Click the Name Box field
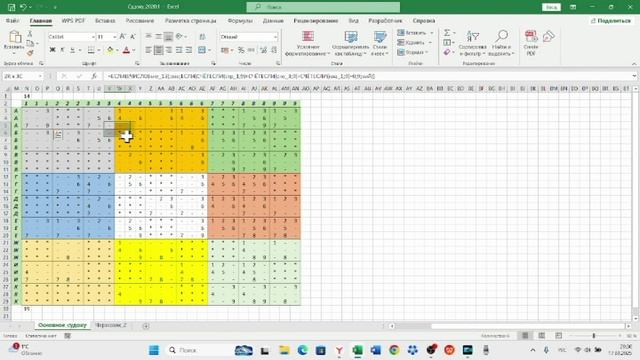 click(22, 76)
